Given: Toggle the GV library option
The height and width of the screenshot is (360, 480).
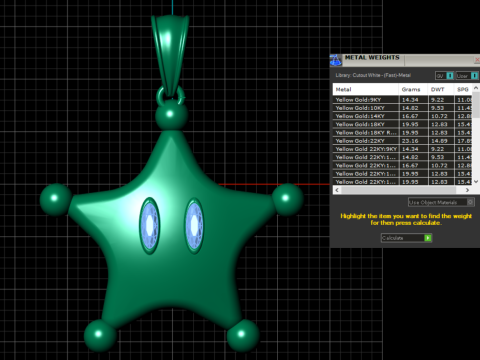Looking at the screenshot, I should point(444,76).
